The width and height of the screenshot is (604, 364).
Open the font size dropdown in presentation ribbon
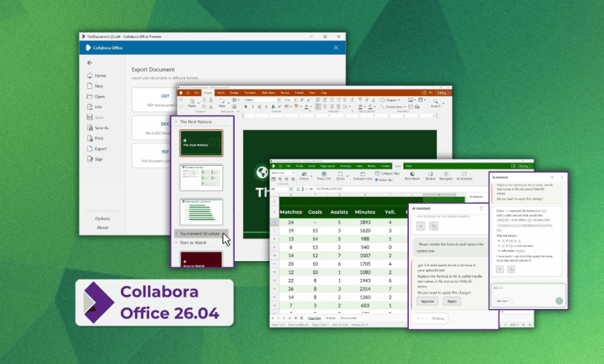click(296, 100)
